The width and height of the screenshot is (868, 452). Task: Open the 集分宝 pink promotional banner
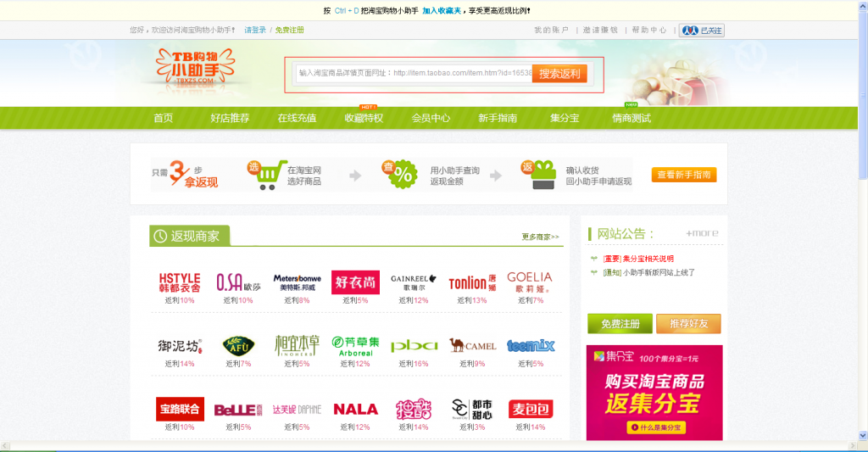(654, 393)
